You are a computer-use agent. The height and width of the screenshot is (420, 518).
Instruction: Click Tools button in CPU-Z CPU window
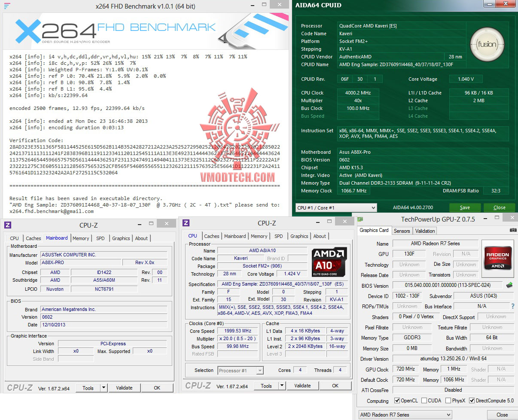266,386
